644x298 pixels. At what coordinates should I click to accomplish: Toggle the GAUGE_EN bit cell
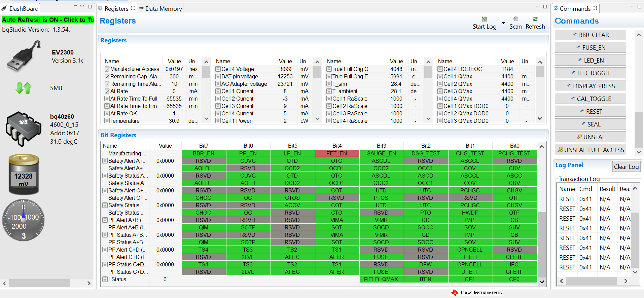381,153
